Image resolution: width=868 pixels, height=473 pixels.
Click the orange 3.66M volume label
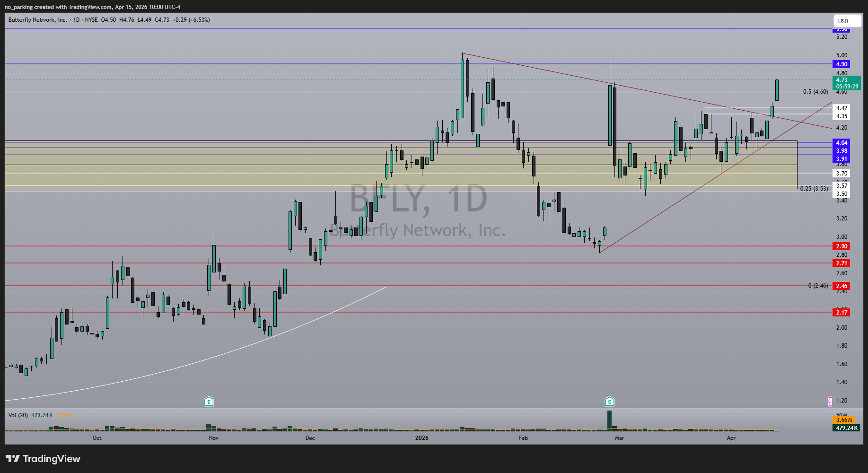(x=844, y=420)
